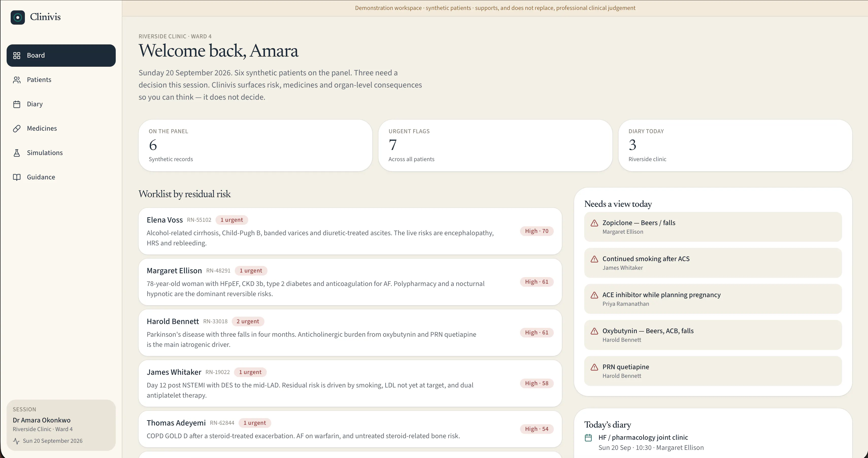This screenshot has width=868, height=458.
Task: Click the High · 54 risk badge
Action: pos(537,429)
